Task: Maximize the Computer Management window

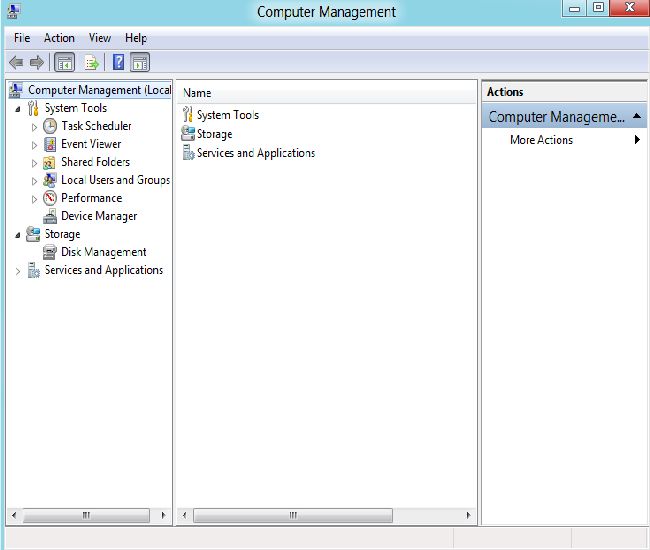Action: click(x=598, y=8)
